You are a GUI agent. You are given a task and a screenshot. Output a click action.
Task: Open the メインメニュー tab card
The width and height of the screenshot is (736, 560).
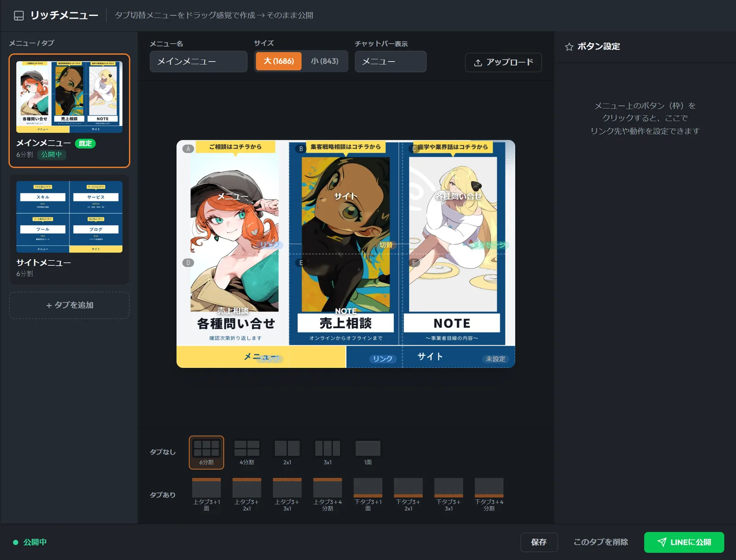(x=69, y=111)
